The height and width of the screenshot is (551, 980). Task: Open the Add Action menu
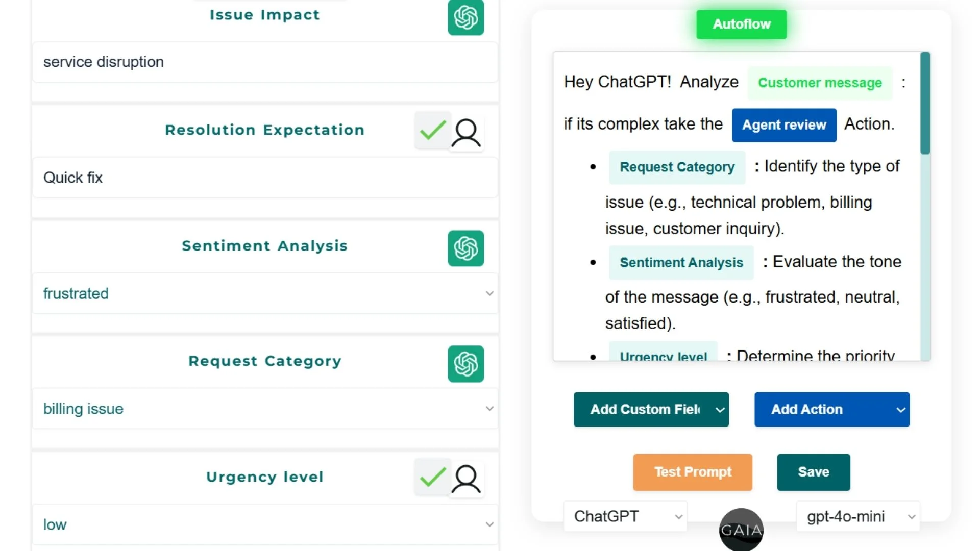(x=831, y=409)
